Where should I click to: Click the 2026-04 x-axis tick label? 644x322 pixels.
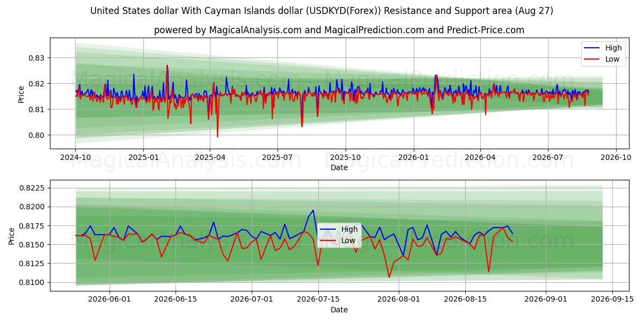coord(480,158)
